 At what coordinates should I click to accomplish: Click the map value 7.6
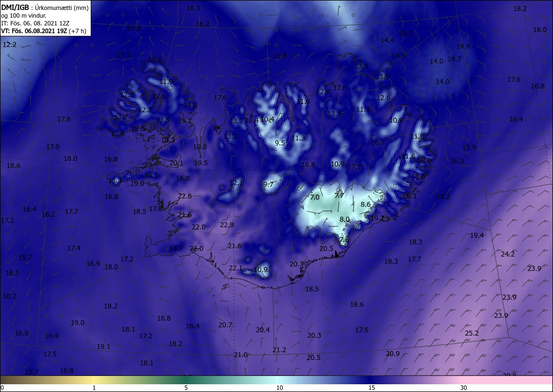[x=343, y=240]
